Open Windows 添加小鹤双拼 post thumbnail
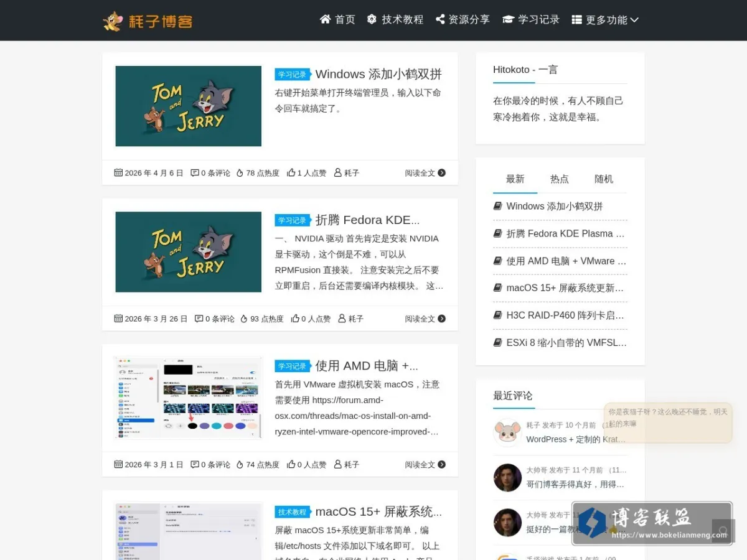Image resolution: width=747 pixels, height=560 pixels. 188,106
